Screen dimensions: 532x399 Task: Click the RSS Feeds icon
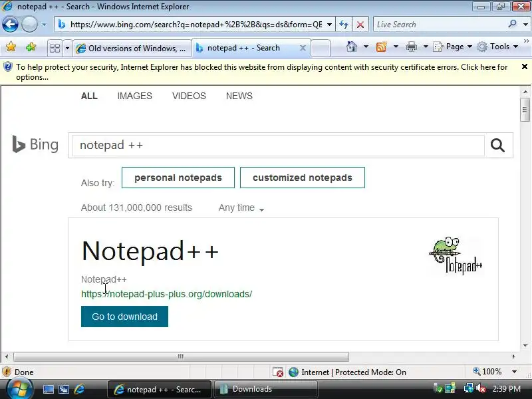(x=381, y=47)
